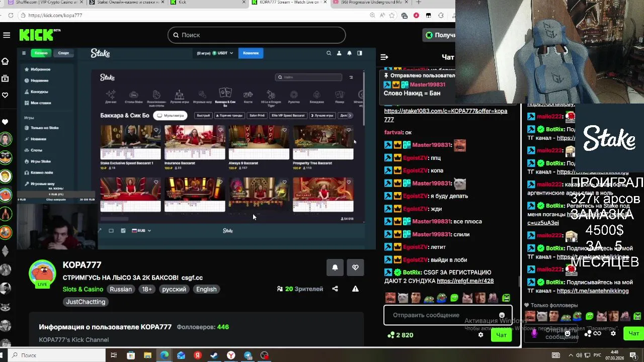Select the 'Salon Privé' filter chip
Screen dimensions: 644x362
coord(257,116)
